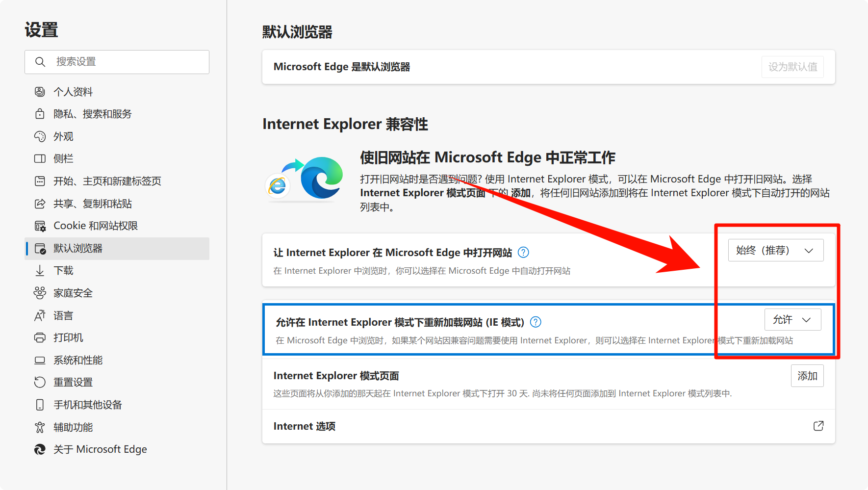Screen dimensions: 868x490
Task: Click the accessibility icon beside 辅助功能
Action: 40,427
